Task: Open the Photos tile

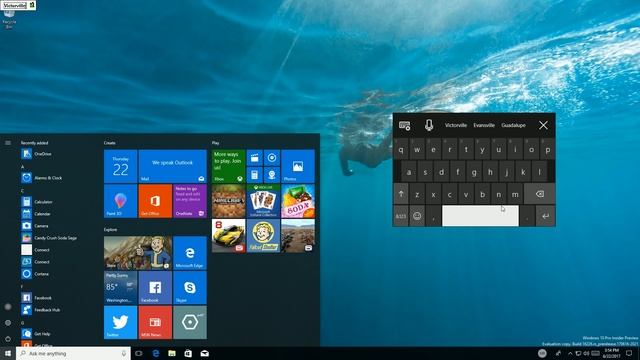Action: click(298, 166)
